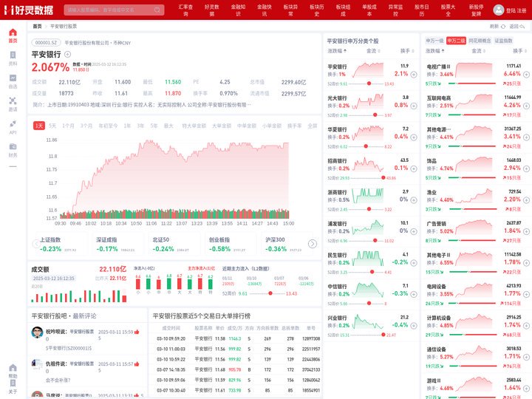Sort stock list by 涨跌幅
The image size is (532, 399).
pos(337,51)
